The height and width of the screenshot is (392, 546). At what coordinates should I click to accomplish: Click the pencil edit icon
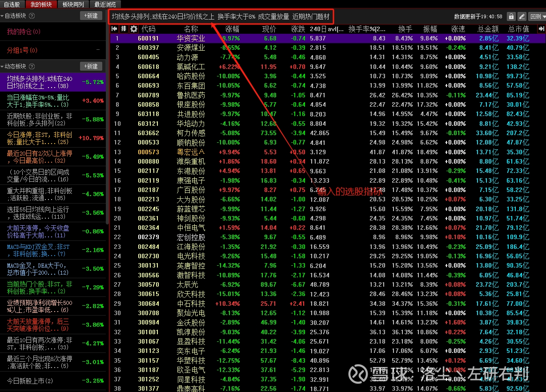[522, 16]
